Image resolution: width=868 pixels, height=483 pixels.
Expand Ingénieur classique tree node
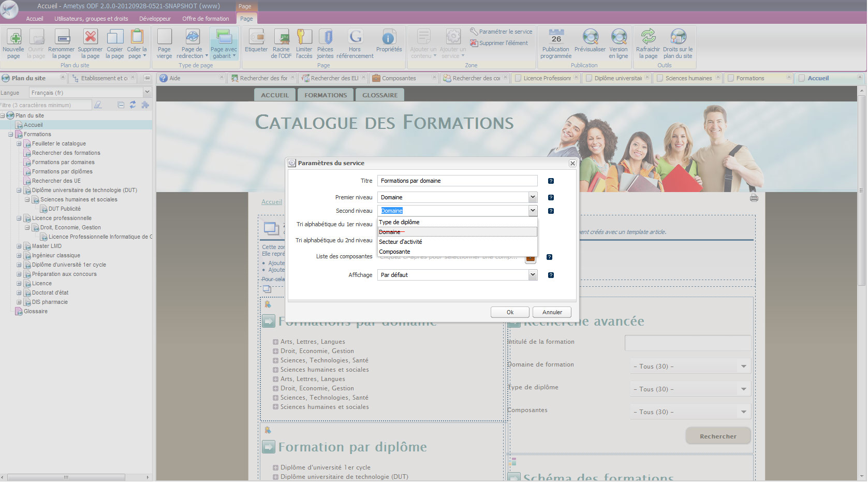click(19, 256)
